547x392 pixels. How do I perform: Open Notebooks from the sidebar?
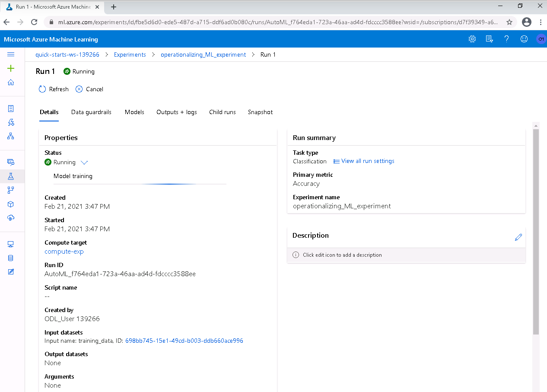pyautogui.click(x=11, y=108)
